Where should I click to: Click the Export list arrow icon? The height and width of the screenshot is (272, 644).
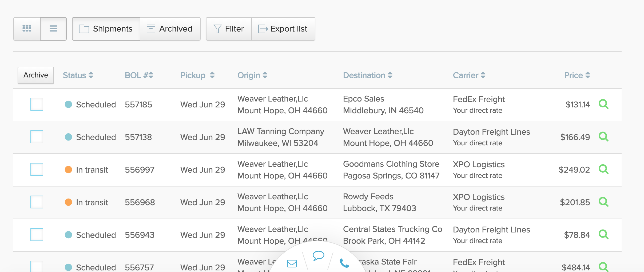tap(263, 29)
